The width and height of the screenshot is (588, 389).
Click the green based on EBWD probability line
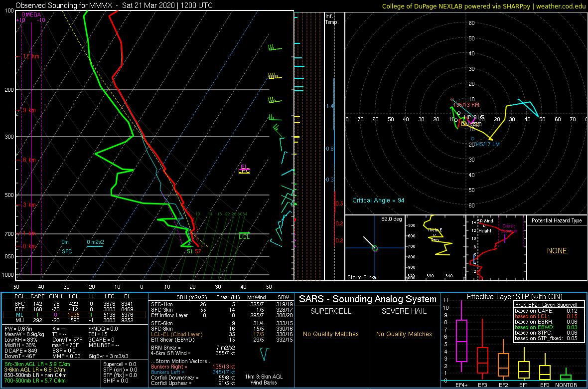[547, 328]
